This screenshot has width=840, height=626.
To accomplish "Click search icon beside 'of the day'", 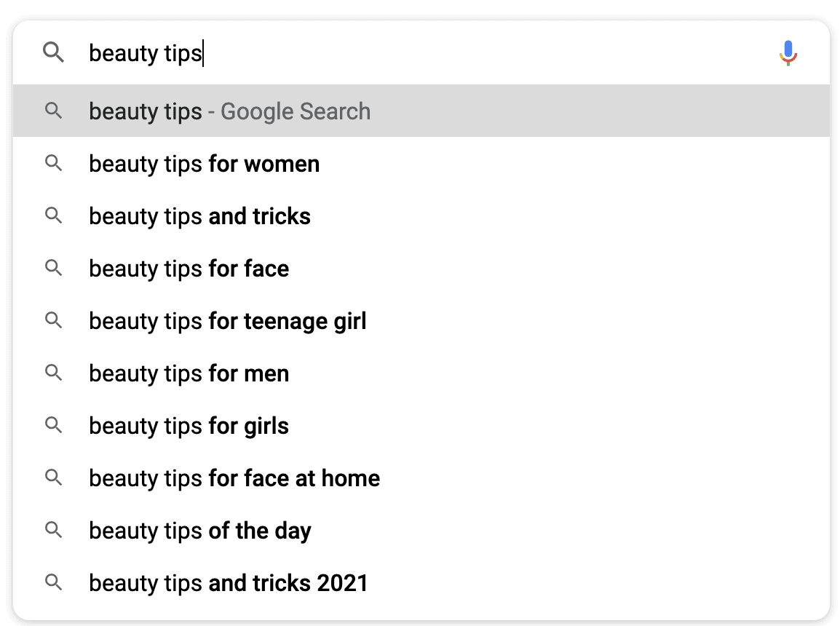I will pyautogui.click(x=53, y=531).
